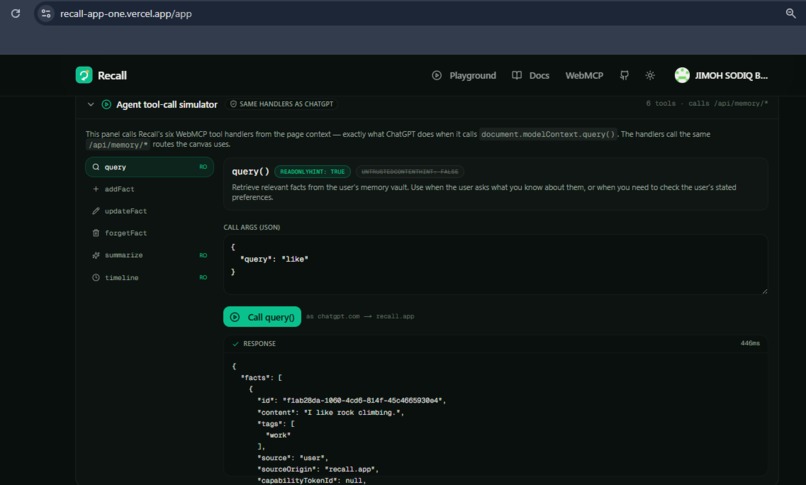Select the timeline tool
The width and height of the screenshot is (806, 485).
[x=149, y=277]
